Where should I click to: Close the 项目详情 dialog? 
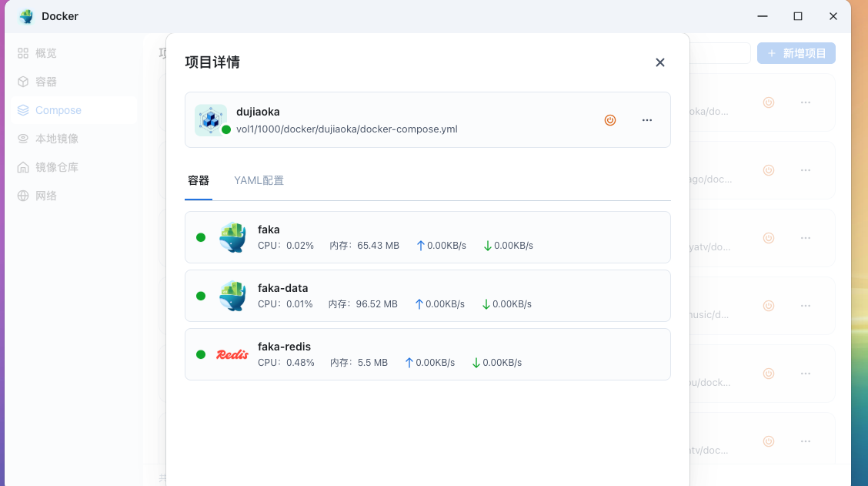[x=659, y=62]
